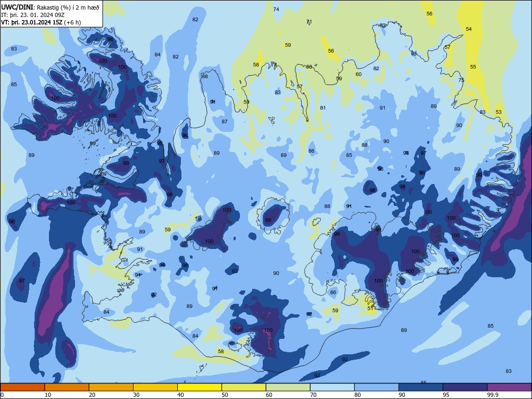This screenshot has width=532, height=399.
Task: Pick the pale yellow 50–60 legend swatch
Action: [x=244, y=387]
